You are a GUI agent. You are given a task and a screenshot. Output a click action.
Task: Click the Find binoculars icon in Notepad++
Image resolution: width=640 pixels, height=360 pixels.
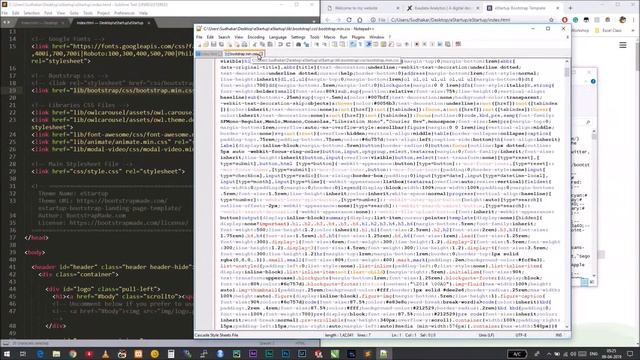[298, 44]
